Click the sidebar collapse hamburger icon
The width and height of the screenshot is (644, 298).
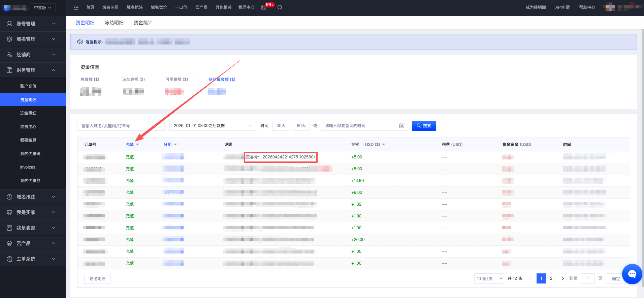click(x=76, y=7)
